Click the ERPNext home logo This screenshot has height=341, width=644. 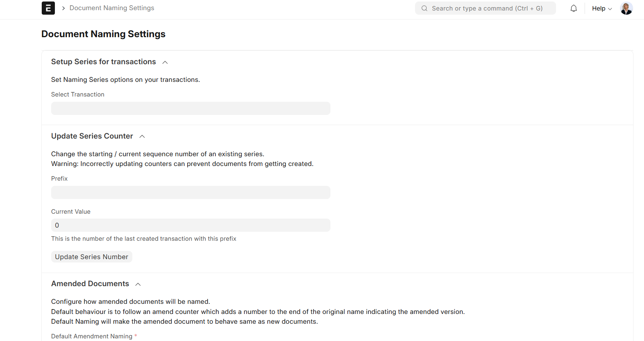[x=48, y=8]
